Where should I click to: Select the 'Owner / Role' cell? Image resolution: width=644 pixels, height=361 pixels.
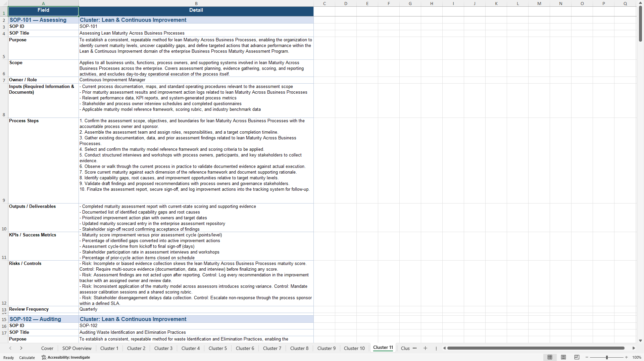coord(43,80)
